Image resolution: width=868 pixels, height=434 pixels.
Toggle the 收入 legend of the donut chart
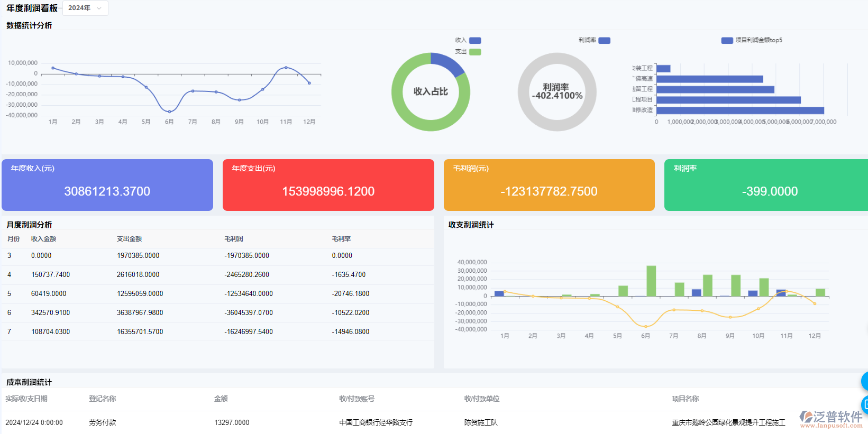pyautogui.click(x=474, y=40)
